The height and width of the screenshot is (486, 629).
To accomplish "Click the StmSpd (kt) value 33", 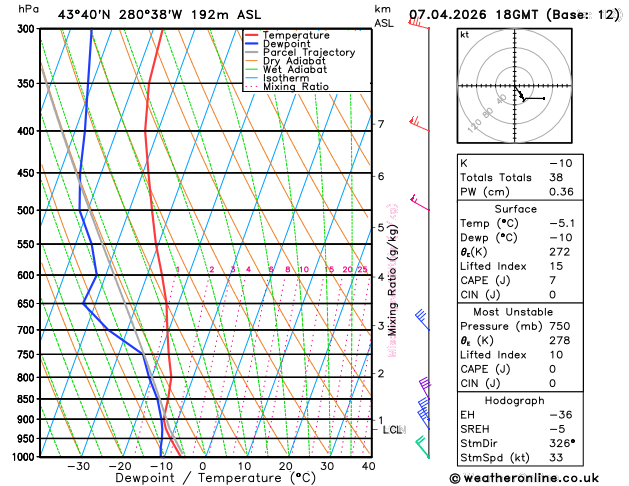I will click(556, 458).
